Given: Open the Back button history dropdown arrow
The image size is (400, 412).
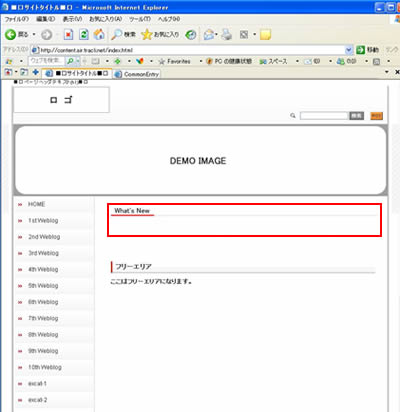Looking at the screenshot, I should click(x=34, y=34).
